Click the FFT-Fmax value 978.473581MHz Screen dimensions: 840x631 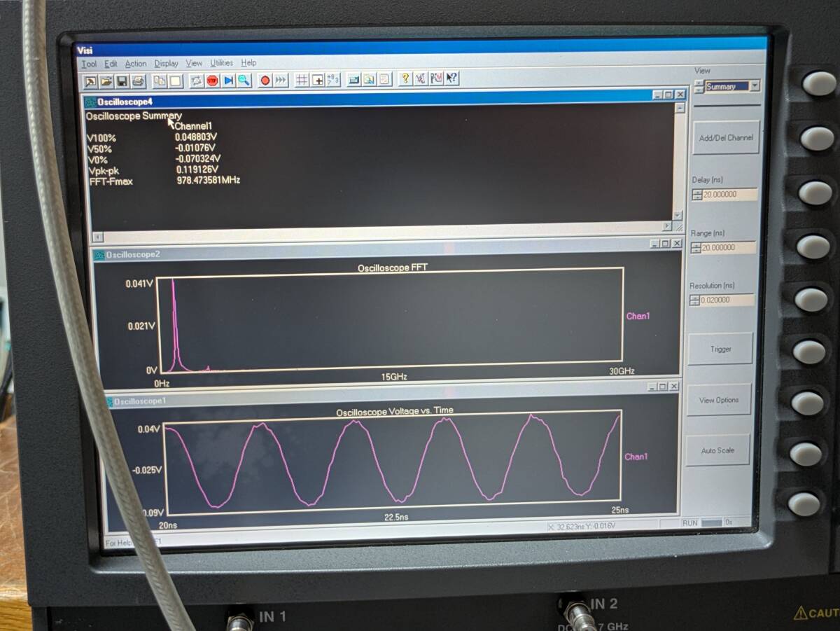209,181
